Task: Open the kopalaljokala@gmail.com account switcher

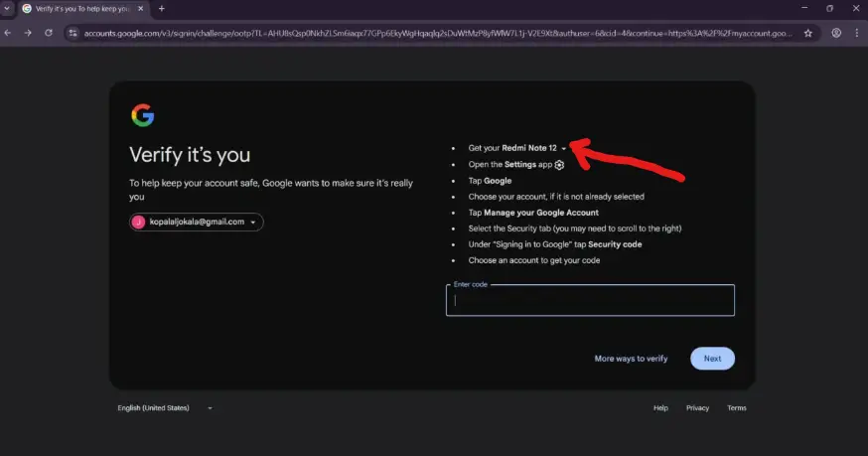Action: point(197,222)
